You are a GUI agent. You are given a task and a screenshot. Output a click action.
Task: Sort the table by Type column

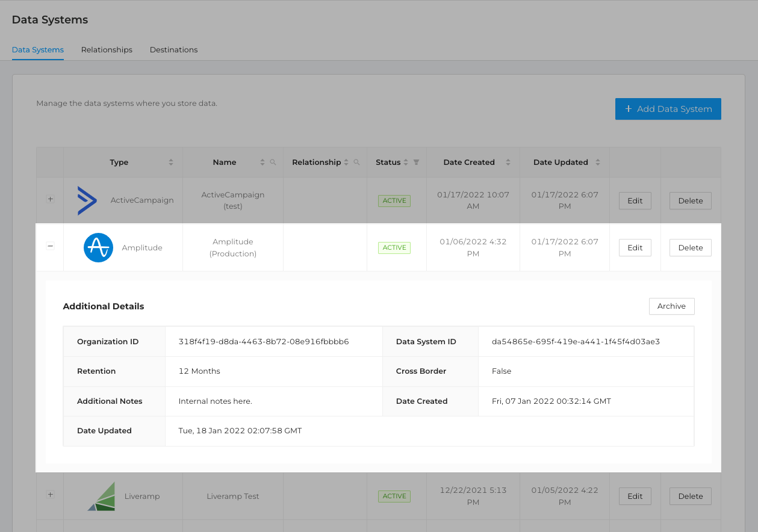[x=171, y=162]
